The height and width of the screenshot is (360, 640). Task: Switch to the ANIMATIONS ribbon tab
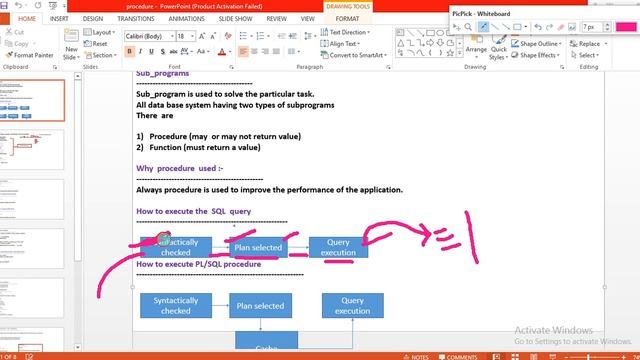[187, 19]
